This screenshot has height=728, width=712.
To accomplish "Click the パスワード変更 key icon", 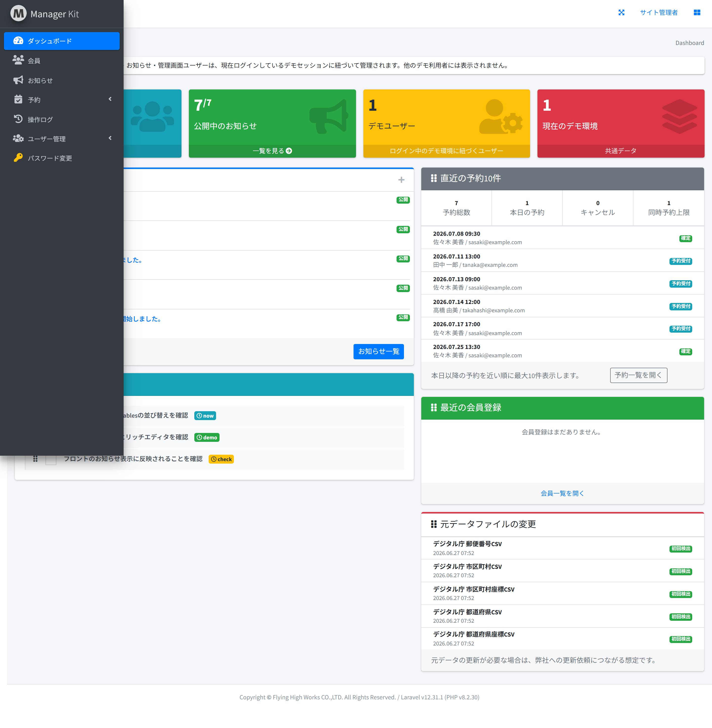I will pos(18,158).
